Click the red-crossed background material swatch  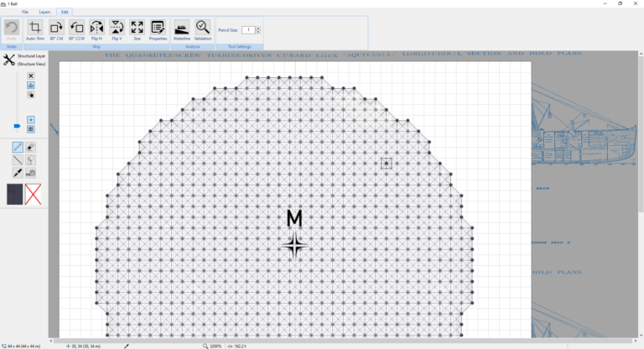(x=34, y=195)
